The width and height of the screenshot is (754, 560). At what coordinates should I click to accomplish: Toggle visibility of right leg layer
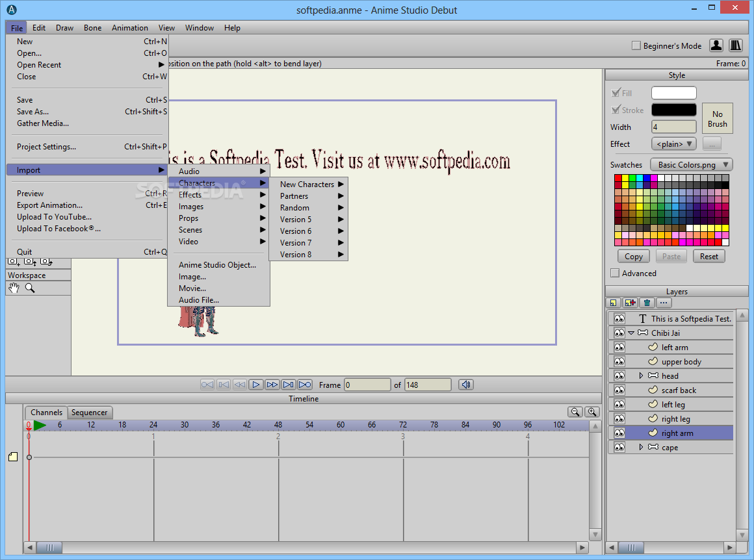tap(619, 418)
